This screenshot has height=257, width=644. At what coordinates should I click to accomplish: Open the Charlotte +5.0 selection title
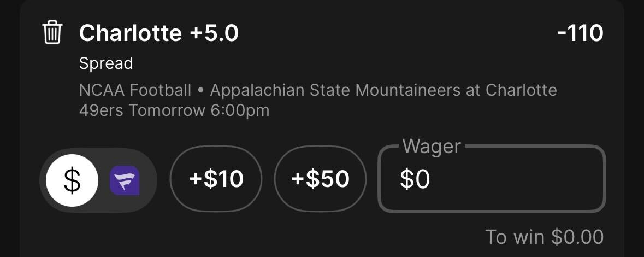(x=158, y=33)
